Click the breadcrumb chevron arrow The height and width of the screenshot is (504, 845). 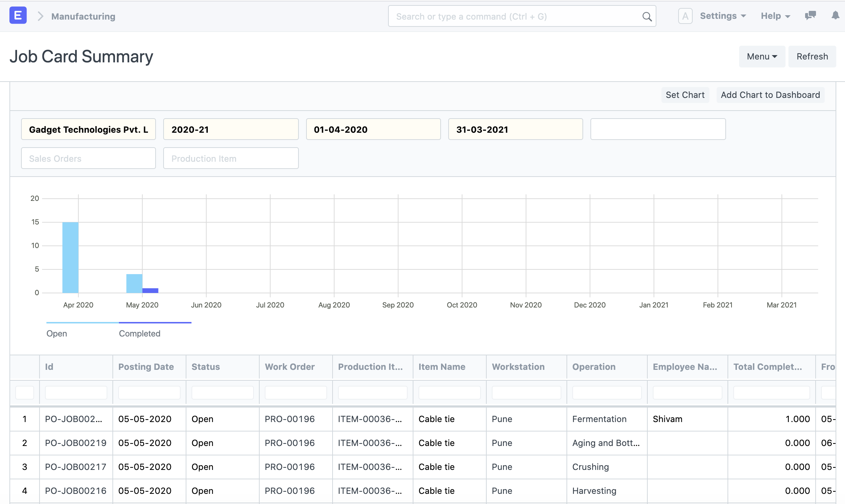[x=40, y=16]
